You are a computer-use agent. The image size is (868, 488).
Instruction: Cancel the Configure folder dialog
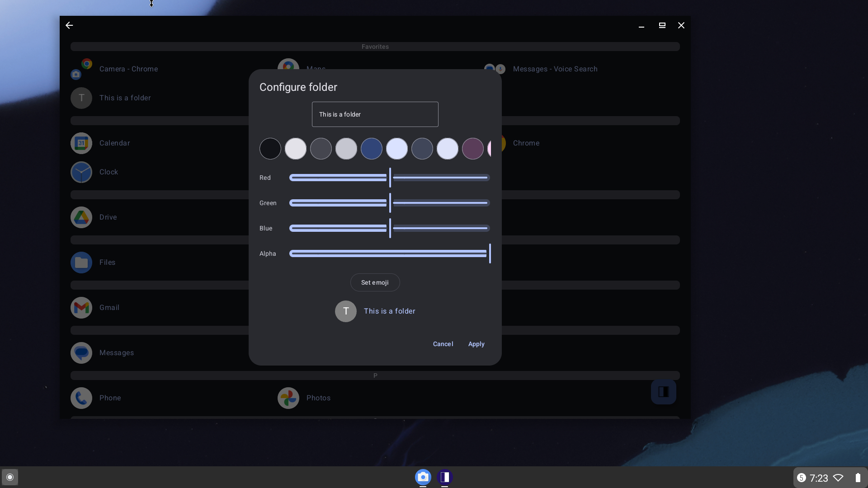coord(443,344)
